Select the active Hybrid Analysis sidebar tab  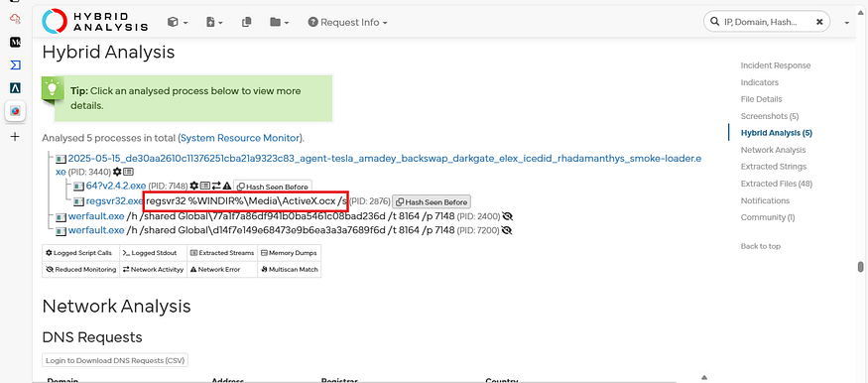click(x=16, y=111)
